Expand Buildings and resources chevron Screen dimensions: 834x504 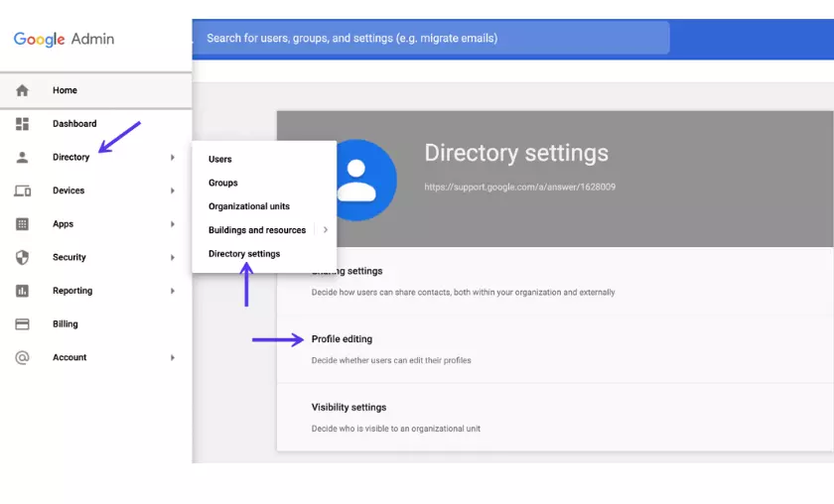pyautogui.click(x=326, y=229)
